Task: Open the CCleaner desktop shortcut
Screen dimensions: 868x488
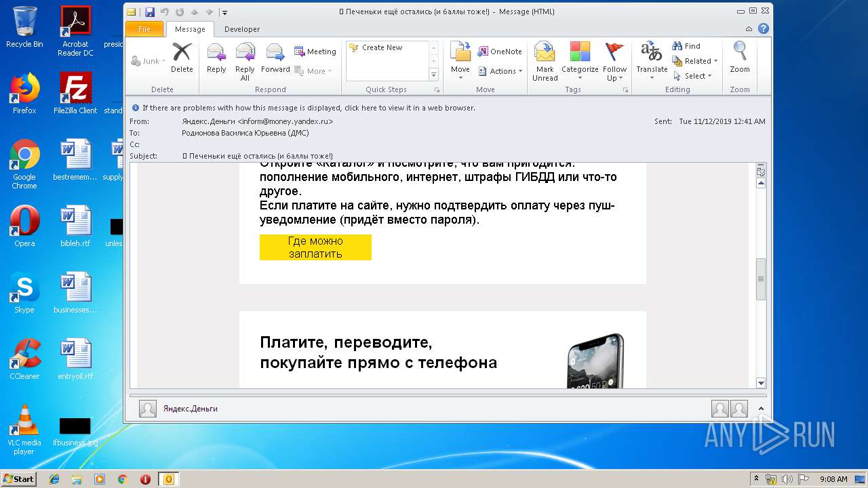Action: 24,359
